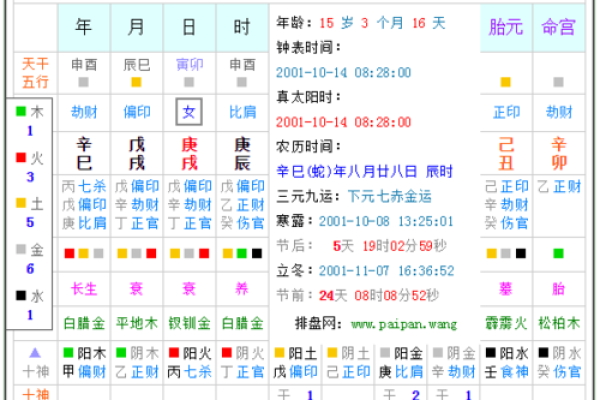Select the green 木 swatch in legend

click(21, 111)
